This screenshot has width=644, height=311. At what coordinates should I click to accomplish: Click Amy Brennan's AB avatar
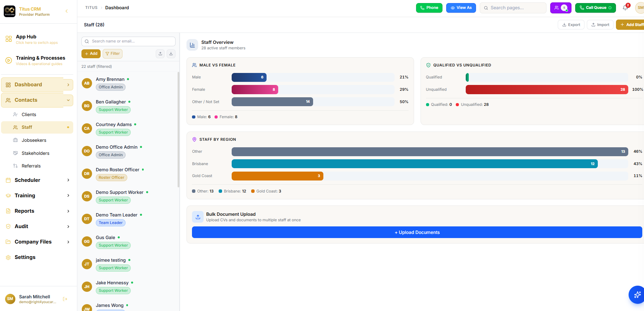(87, 83)
